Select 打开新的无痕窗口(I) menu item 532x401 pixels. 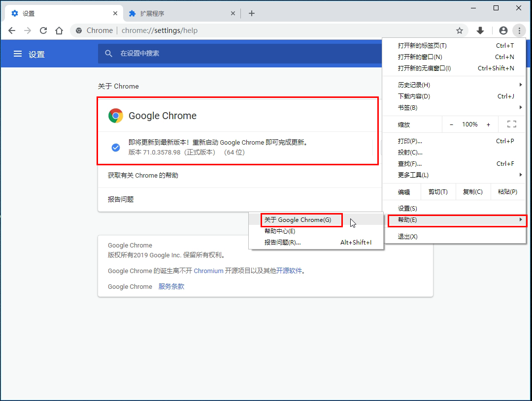click(x=454, y=68)
